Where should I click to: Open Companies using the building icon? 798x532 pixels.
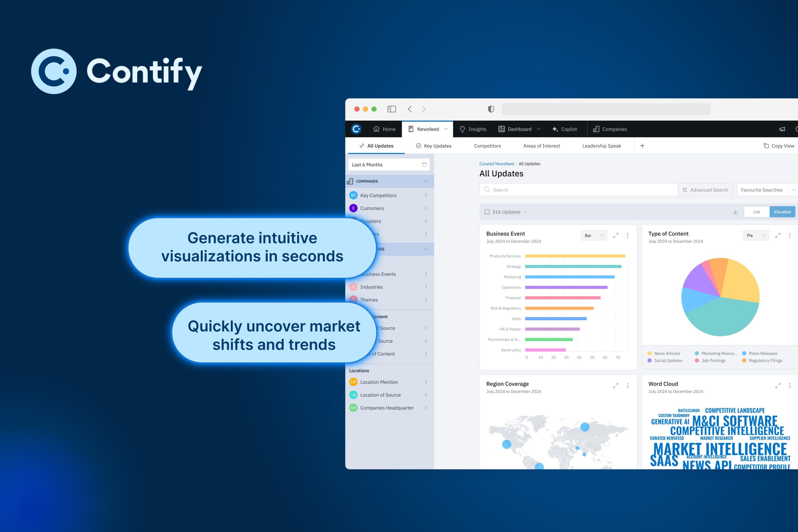point(596,129)
